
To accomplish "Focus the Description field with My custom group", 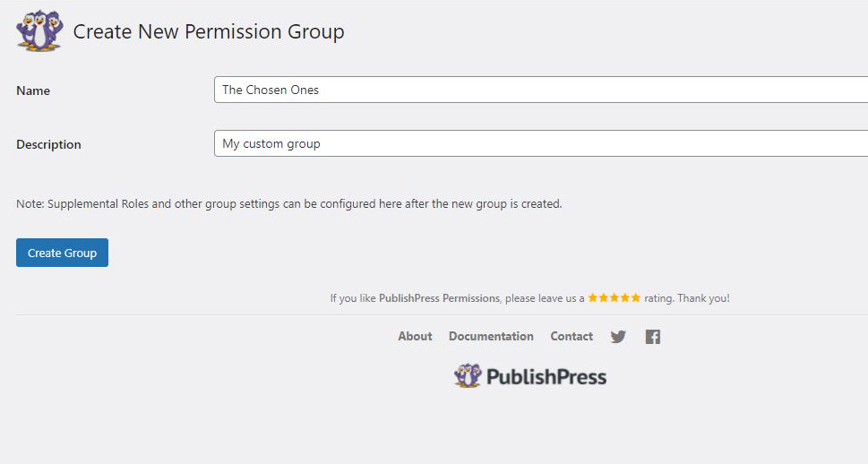I will tap(541, 143).
